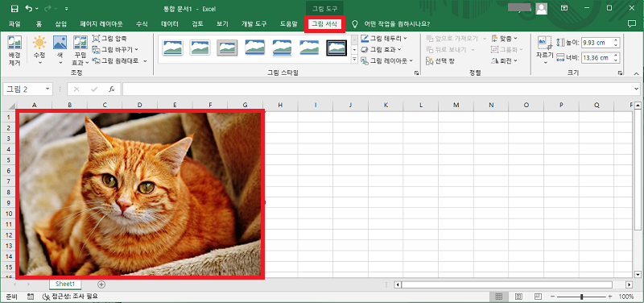644x303 pixels.
Task: Open the 회전 (Rotate) dropdown
Action: point(504,61)
